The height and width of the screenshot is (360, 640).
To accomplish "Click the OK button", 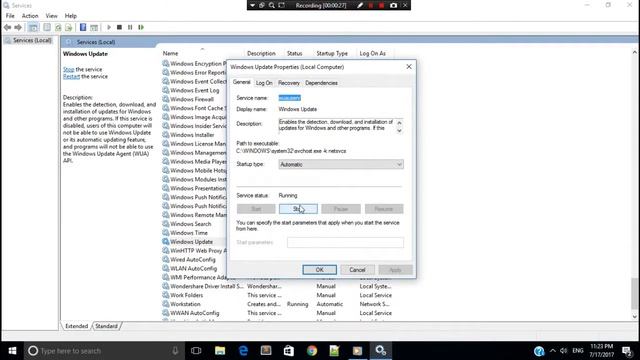I will tap(320, 270).
